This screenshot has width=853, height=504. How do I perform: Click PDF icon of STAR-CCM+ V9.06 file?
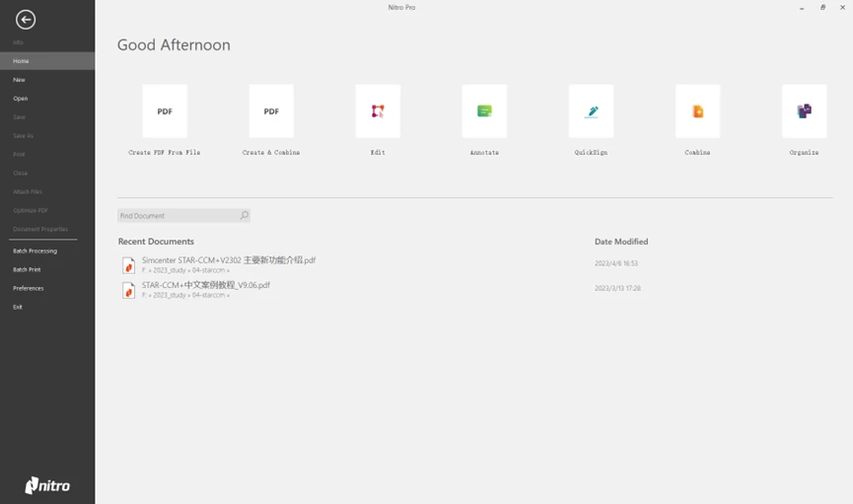(128, 290)
